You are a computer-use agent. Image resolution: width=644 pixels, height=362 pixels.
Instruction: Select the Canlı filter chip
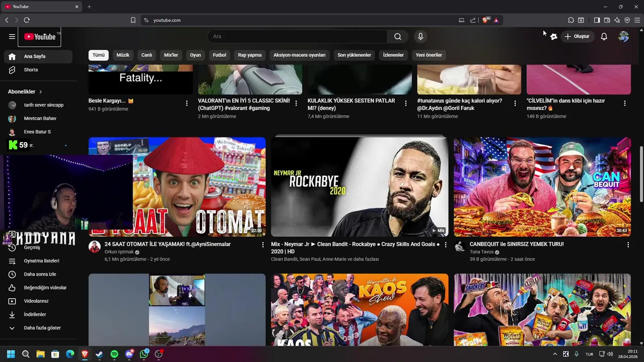point(146,55)
